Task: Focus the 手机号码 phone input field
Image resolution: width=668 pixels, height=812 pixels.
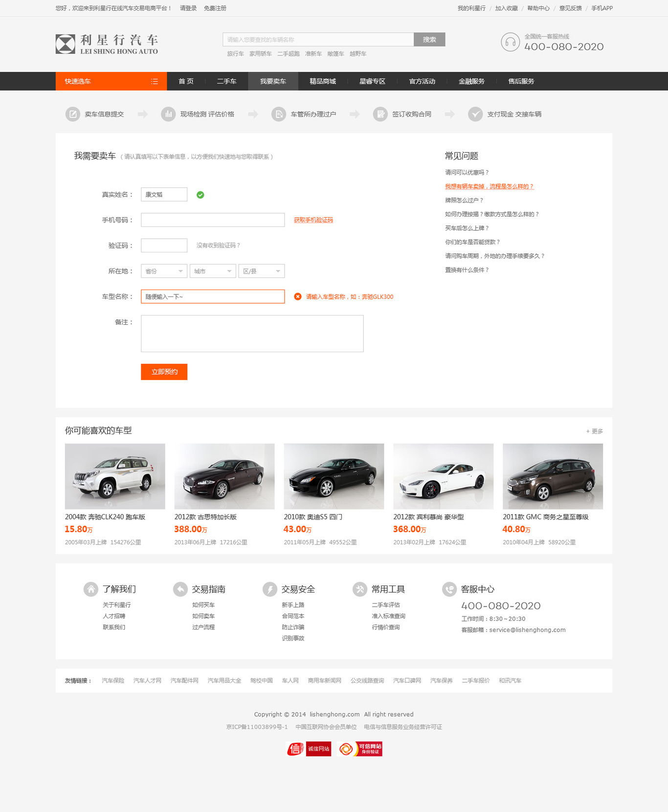Action: (x=213, y=220)
